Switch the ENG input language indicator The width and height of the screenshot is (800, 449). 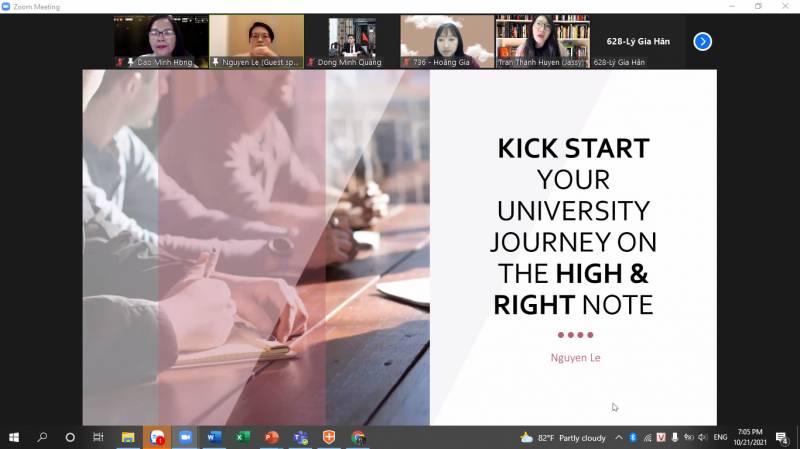click(x=718, y=437)
